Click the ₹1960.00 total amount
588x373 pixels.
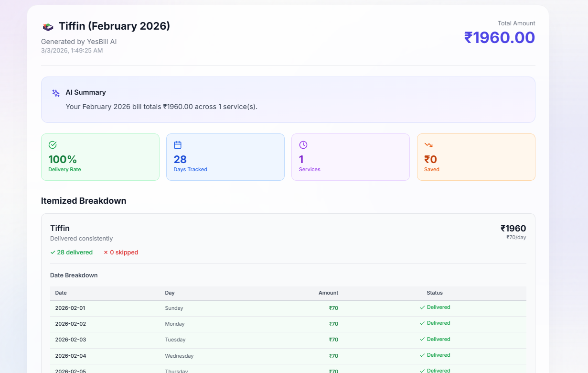(500, 37)
